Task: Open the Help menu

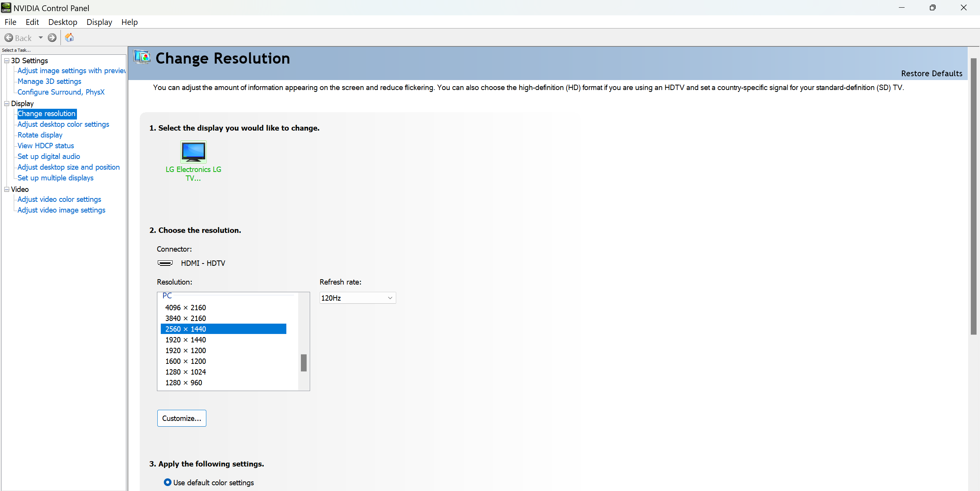Action: click(129, 22)
